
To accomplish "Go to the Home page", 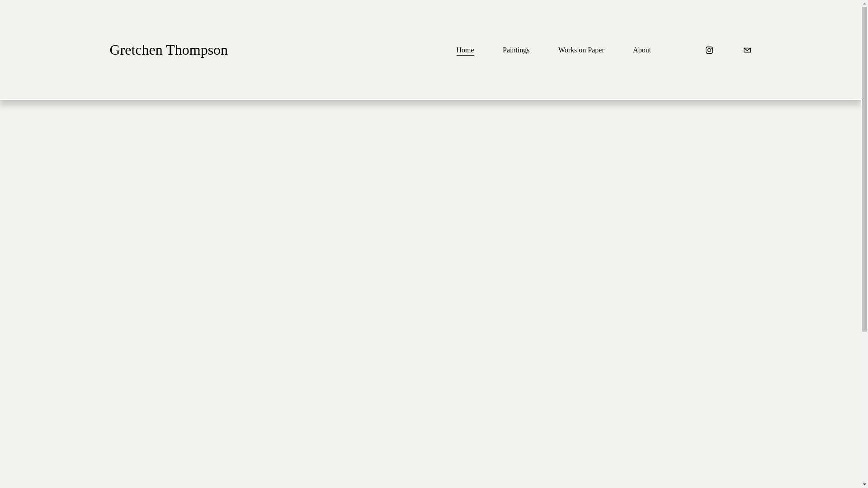I will 465,50.
